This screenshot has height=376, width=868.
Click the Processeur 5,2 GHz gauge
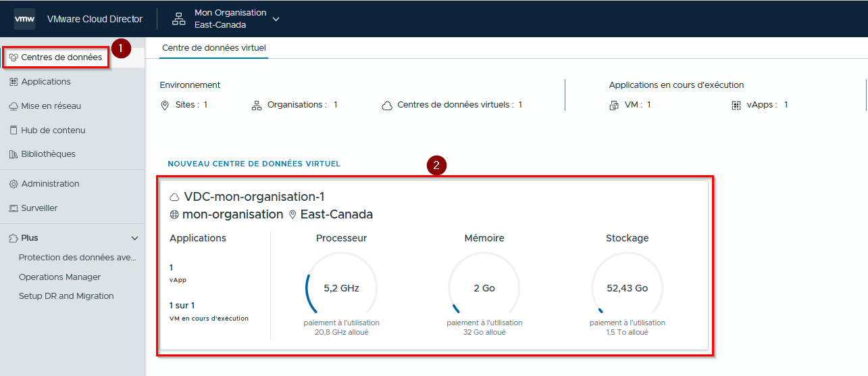point(341,288)
